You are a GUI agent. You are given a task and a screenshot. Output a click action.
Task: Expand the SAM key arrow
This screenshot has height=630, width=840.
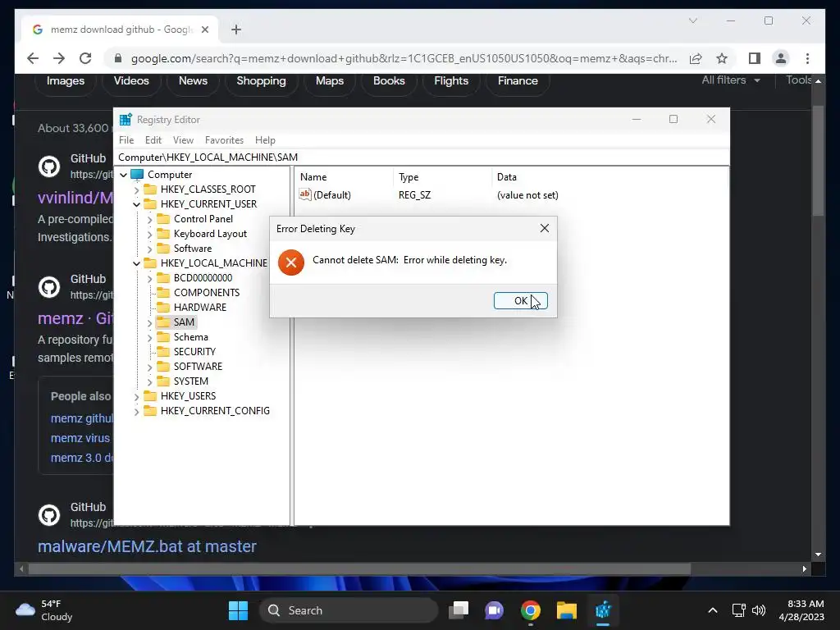tap(149, 322)
